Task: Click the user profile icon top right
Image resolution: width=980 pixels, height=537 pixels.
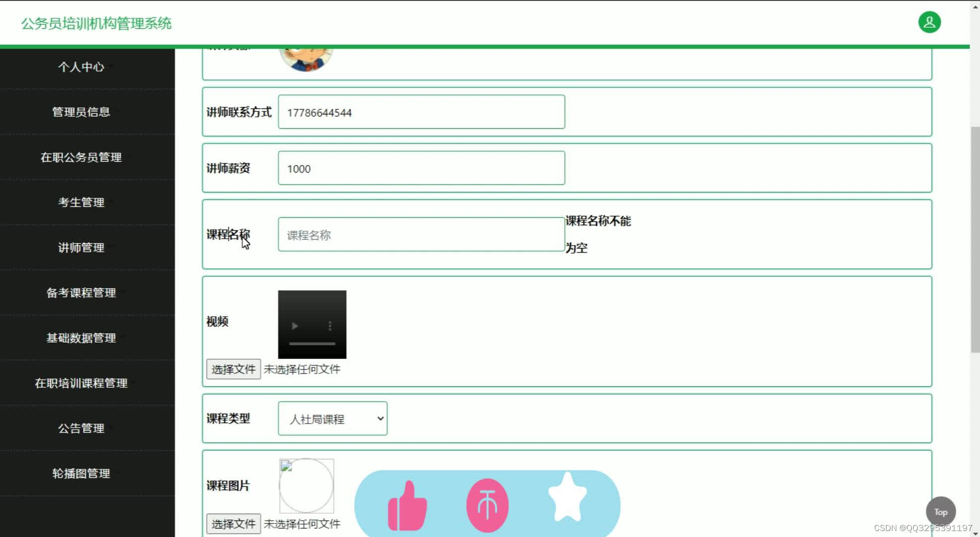Action: click(929, 22)
